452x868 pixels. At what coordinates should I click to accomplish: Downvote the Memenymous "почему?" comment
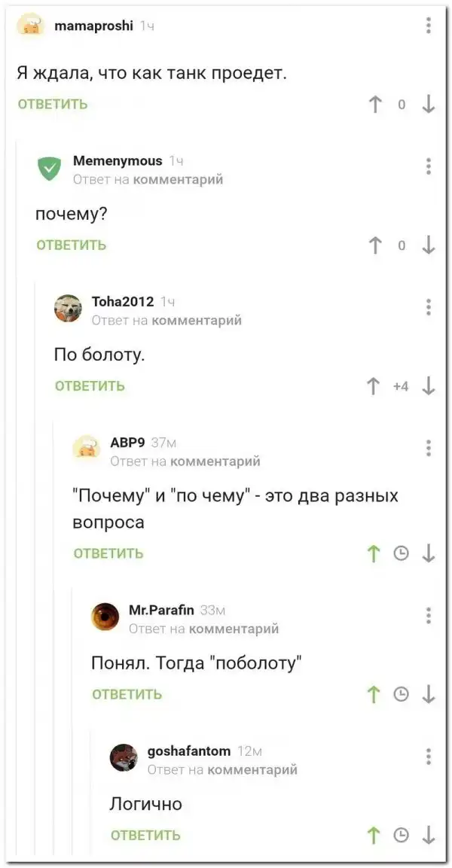pos(429,245)
